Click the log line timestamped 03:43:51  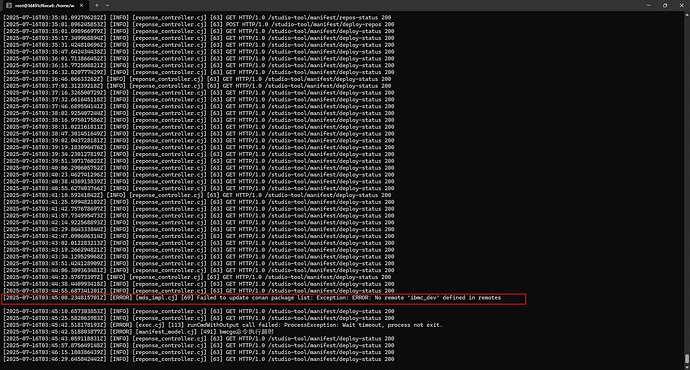198,264
